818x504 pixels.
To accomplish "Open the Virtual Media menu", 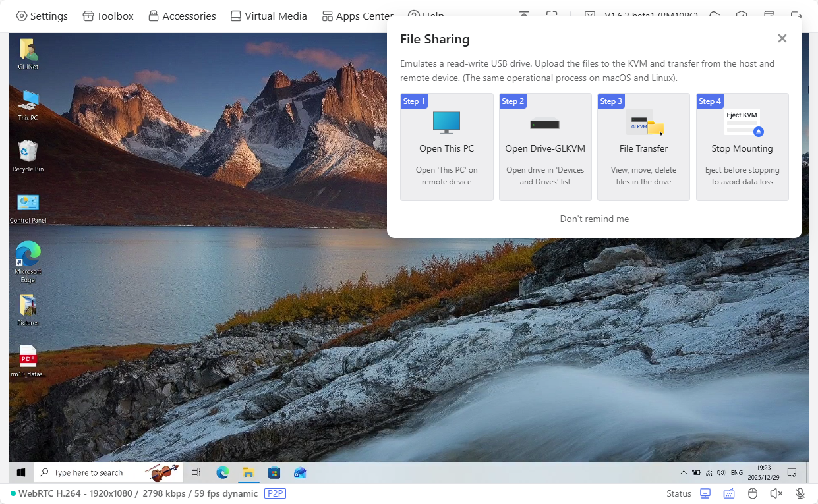I will (x=268, y=15).
